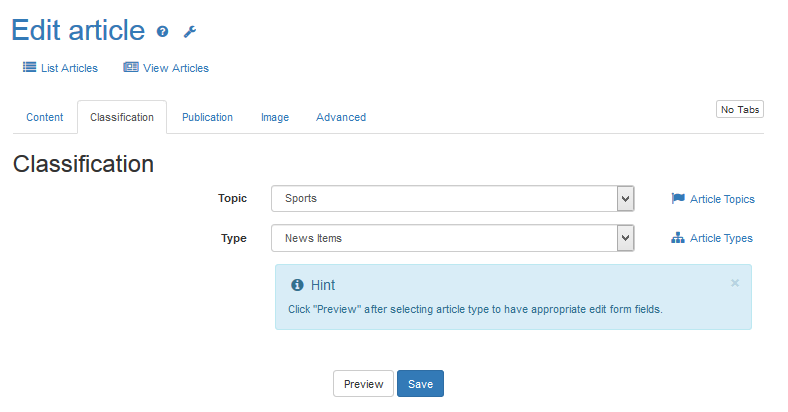The image size is (788, 412).
Task: Switch to the Content tab
Action: coord(45,117)
